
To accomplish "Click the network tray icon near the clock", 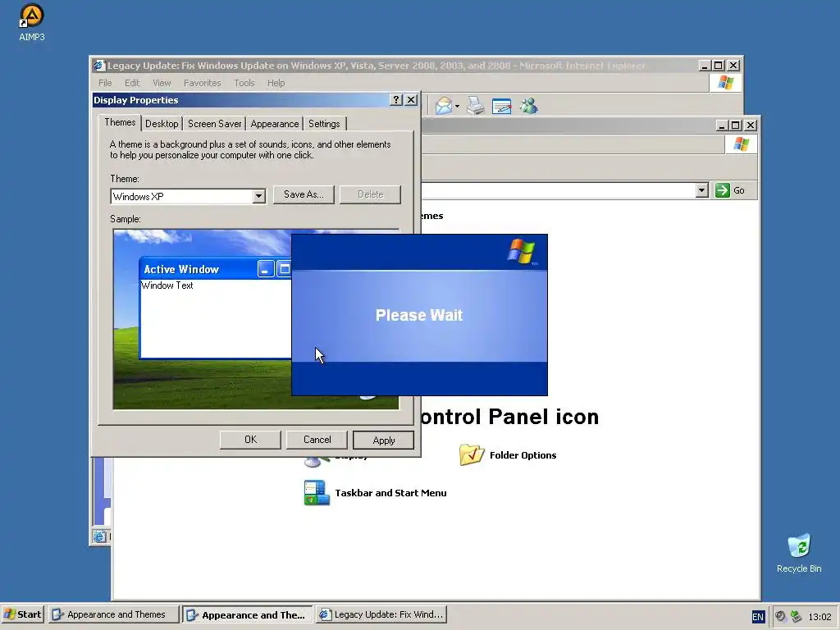I will click(x=796, y=617).
